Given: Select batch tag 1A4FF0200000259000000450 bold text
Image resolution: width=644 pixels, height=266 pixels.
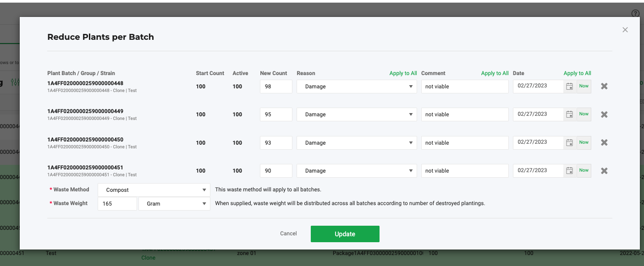Looking at the screenshot, I should click(85, 140).
